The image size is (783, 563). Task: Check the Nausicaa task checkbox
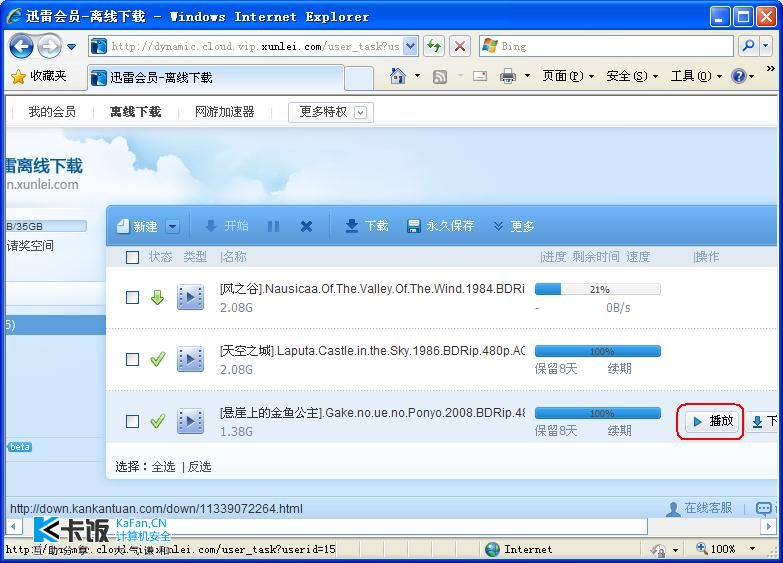pos(132,298)
